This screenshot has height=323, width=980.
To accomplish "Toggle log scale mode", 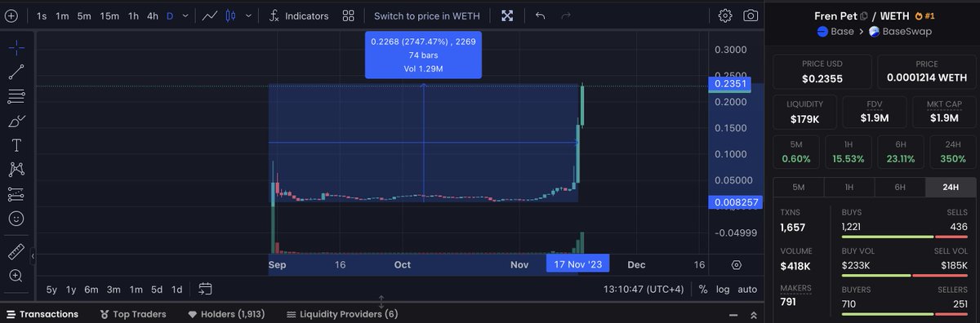I will coord(724,289).
